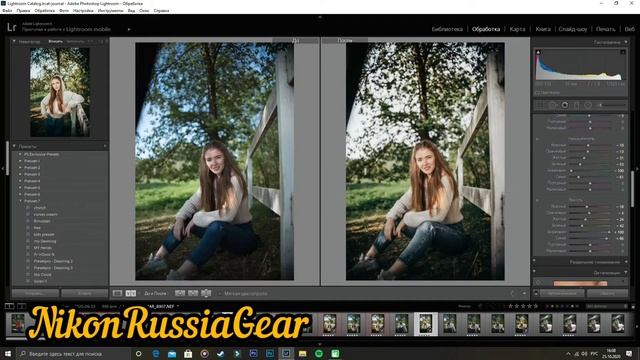Pick the Saturation targeted adjustment tool
Image resolution: width=640 pixels, height=360 pixels.
537,139
